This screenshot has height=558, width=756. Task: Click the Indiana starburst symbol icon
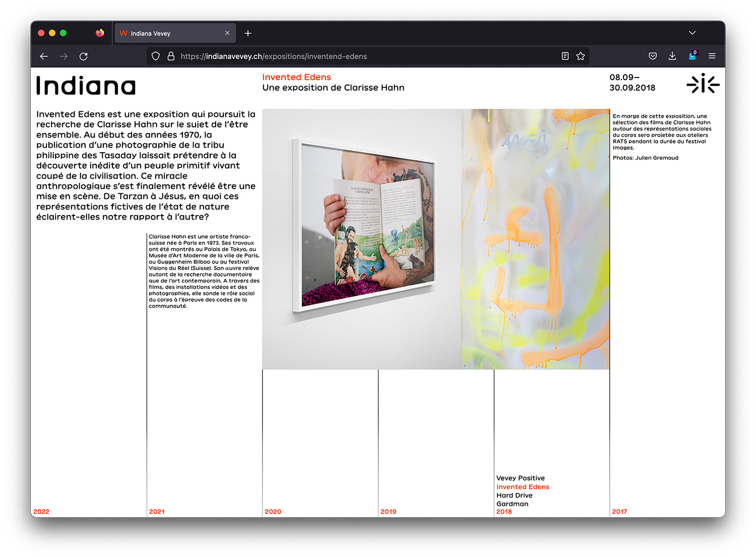[x=703, y=84]
